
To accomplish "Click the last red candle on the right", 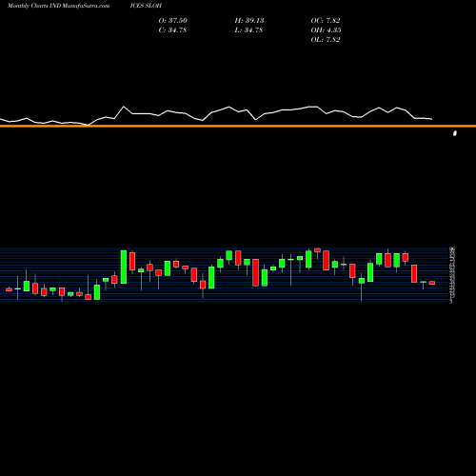I will (432, 283).
